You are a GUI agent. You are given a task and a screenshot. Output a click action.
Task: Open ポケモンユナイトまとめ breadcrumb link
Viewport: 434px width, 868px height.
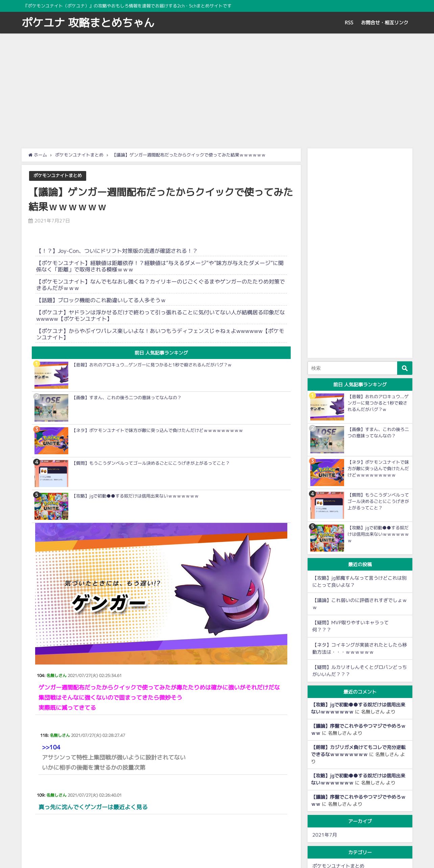79,155
